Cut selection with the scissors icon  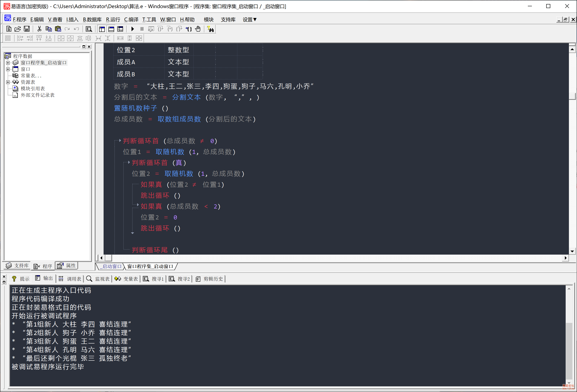(x=39, y=29)
